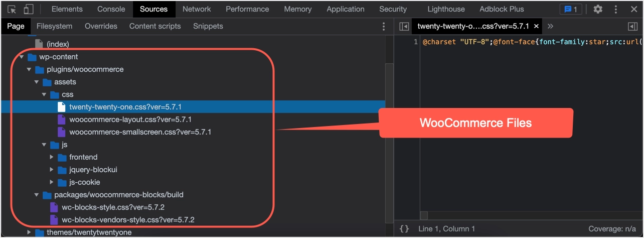
Task: Switch to the Network tab
Action: click(x=197, y=9)
